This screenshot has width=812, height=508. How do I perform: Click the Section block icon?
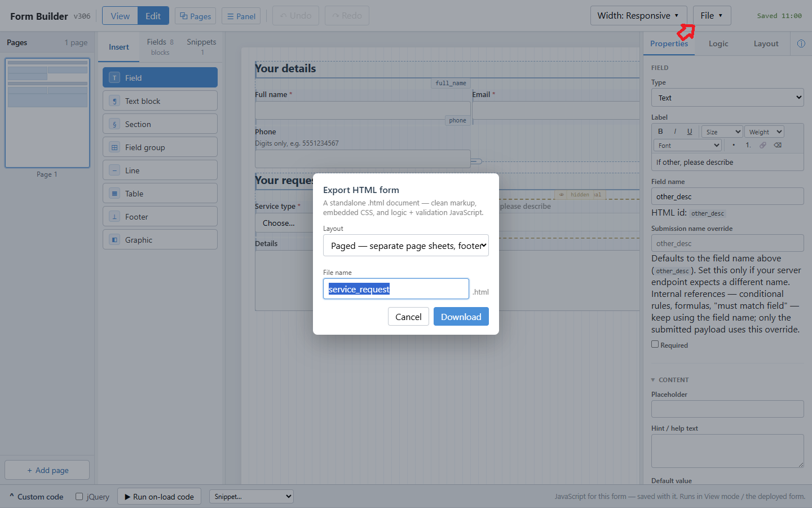[x=114, y=124]
